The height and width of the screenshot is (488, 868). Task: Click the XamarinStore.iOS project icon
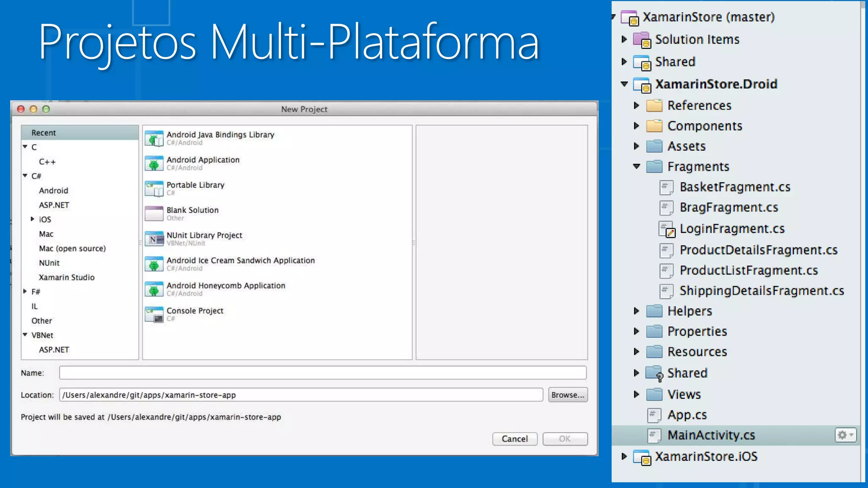pyautogui.click(x=642, y=457)
